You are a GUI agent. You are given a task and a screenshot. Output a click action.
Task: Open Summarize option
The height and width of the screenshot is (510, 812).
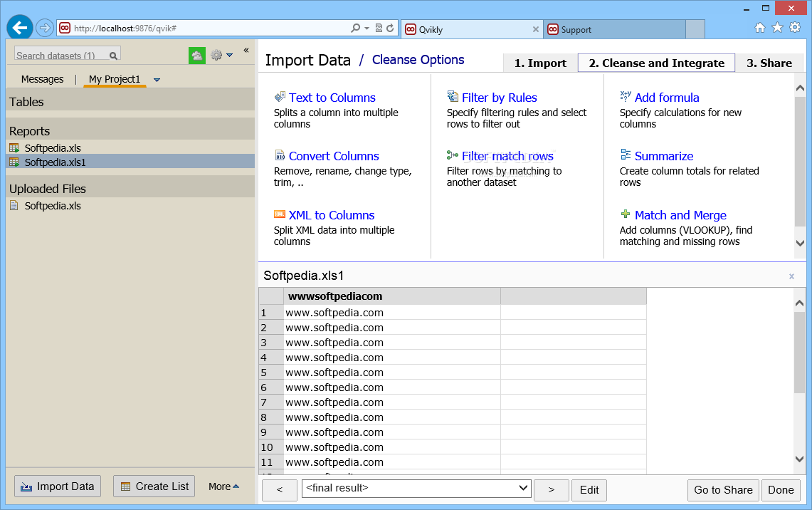664,156
